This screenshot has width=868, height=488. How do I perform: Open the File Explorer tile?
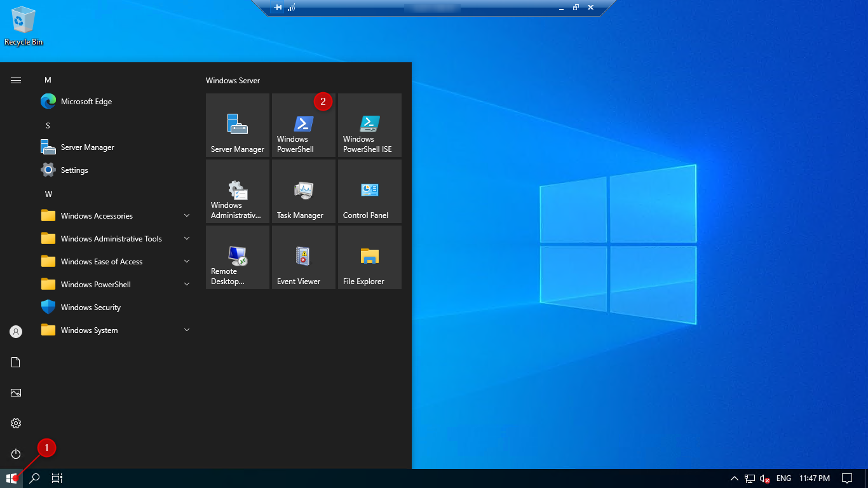coord(369,257)
